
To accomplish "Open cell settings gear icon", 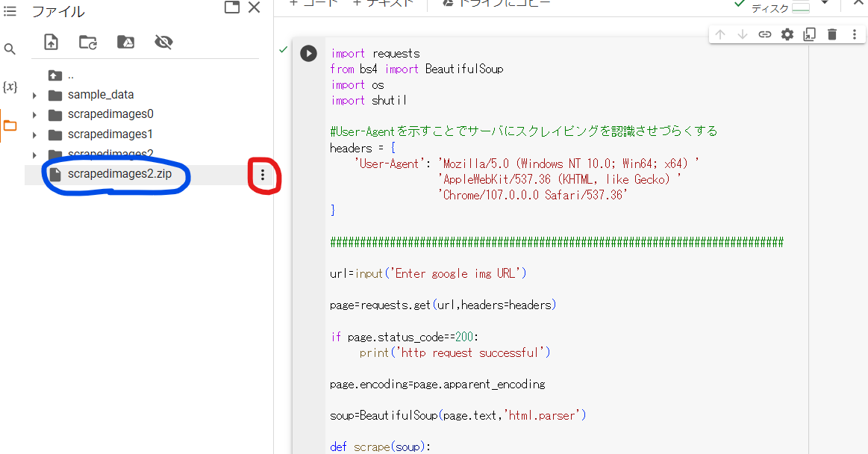I will coord(787,34).
